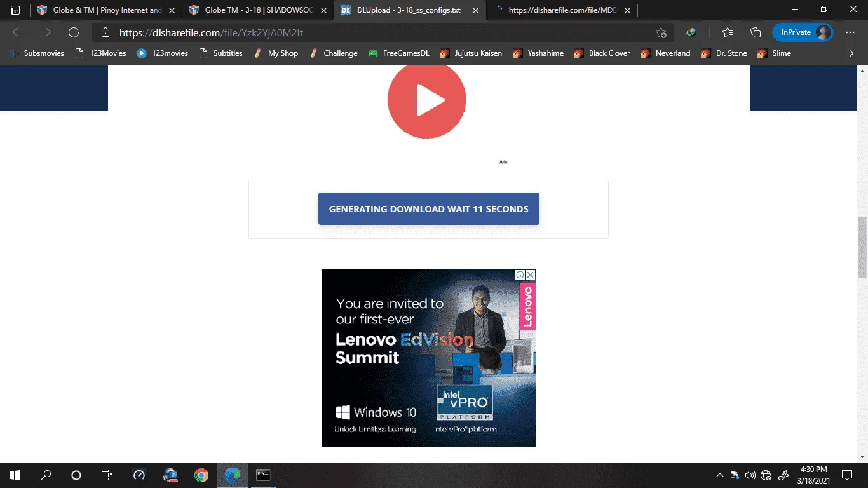This screenshot has width=868, height=488.
Task: Click the browser Back arrow
Action: point(18,32)
